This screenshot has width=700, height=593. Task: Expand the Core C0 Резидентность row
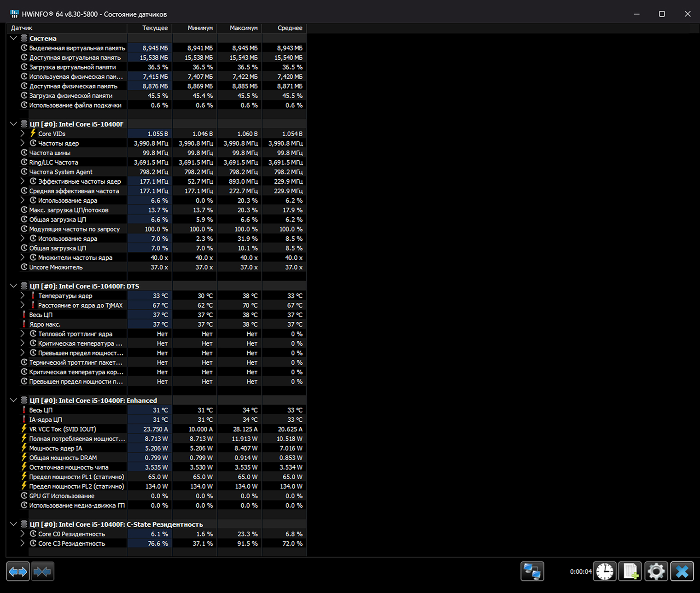pos(23,534)
